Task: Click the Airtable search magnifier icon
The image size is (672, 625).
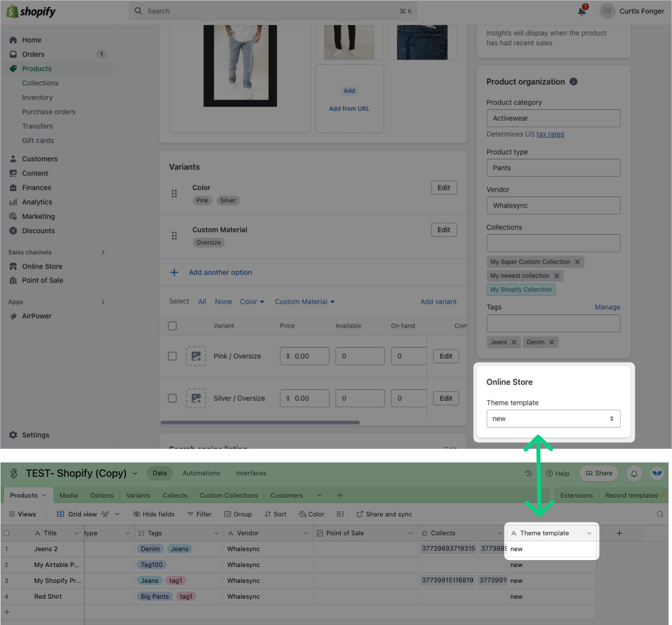Action: 660,514
